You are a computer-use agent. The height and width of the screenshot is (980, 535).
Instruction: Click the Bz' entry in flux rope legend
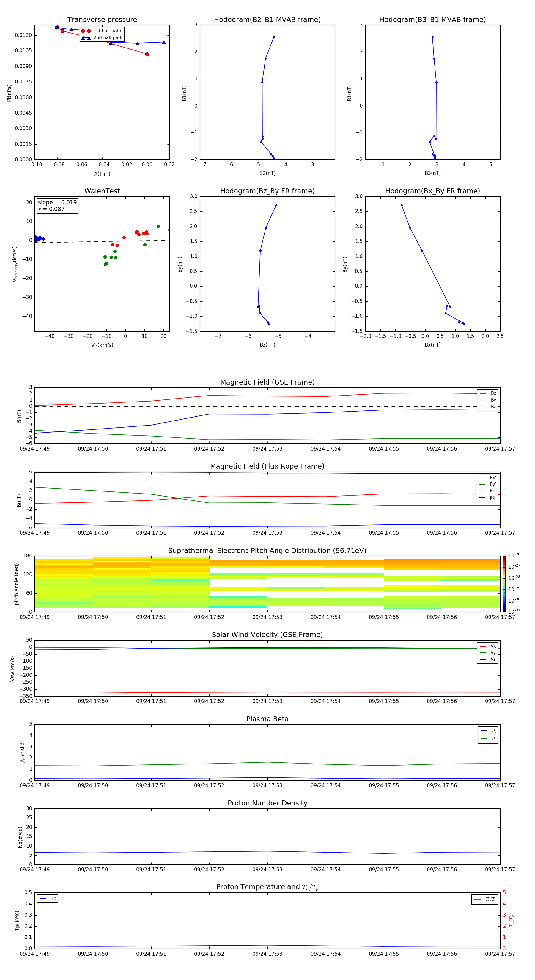click(x=487, y=491)
